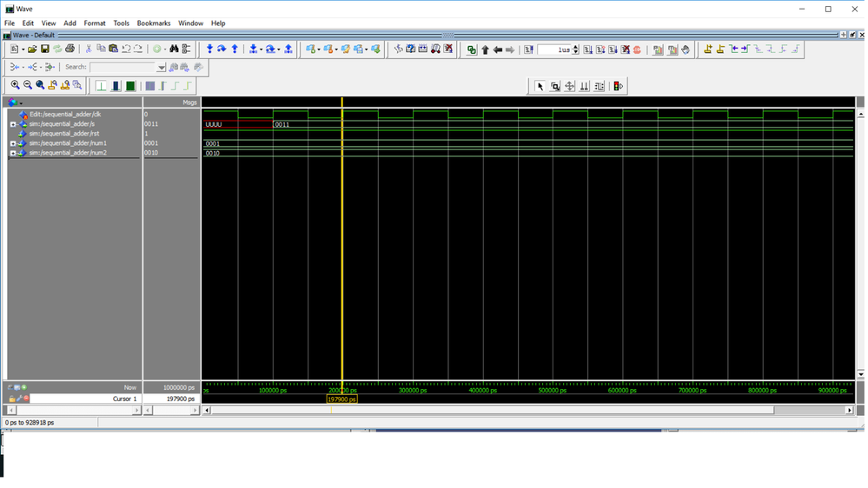Click the yellow cursor time marker label
Viewport: 868px width, 488px height.
[341, 399]
